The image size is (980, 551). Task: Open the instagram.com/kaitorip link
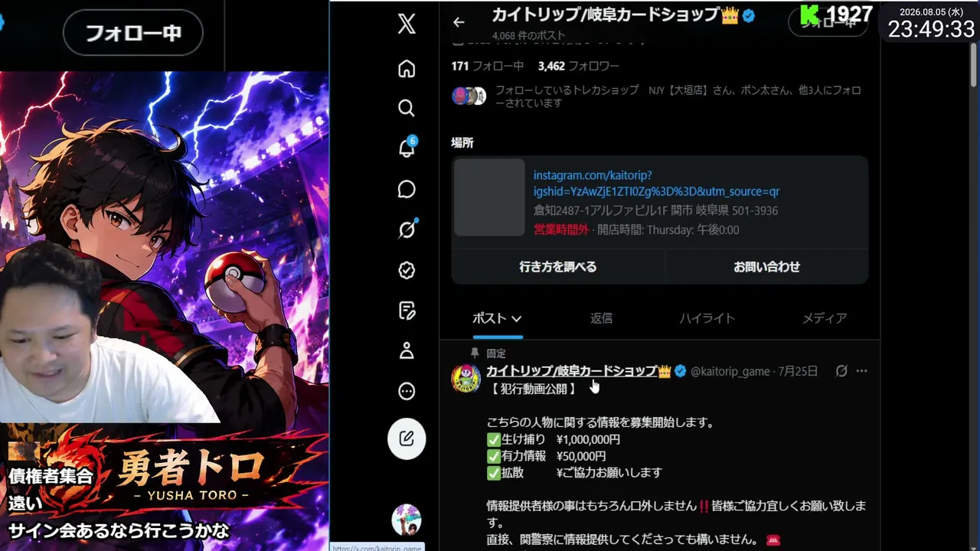tap(656, 184)
